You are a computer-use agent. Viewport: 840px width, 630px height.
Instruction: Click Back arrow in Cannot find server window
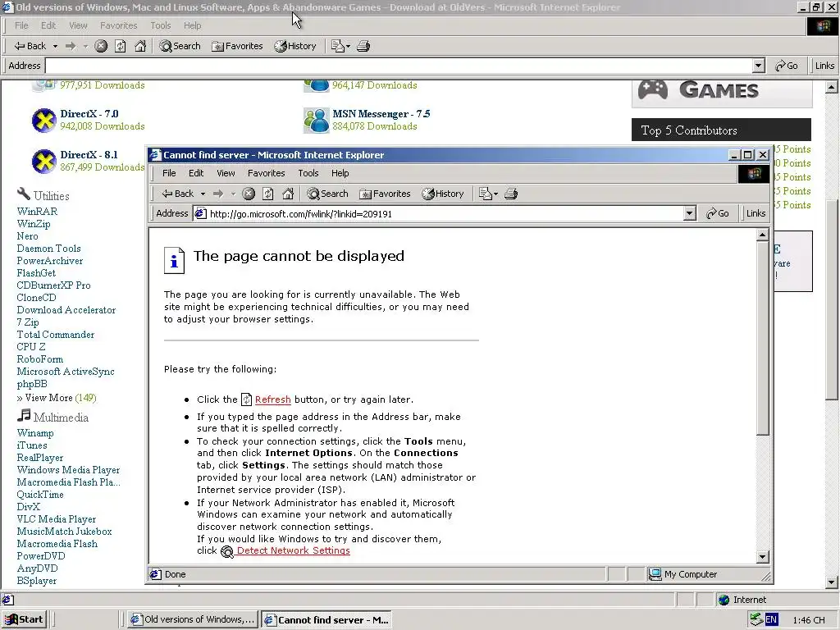coord(178,194)
